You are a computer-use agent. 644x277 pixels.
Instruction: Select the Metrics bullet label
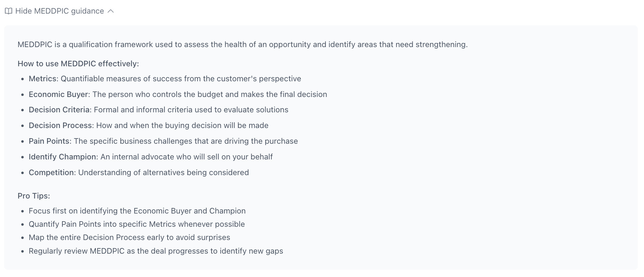point(42,79)
